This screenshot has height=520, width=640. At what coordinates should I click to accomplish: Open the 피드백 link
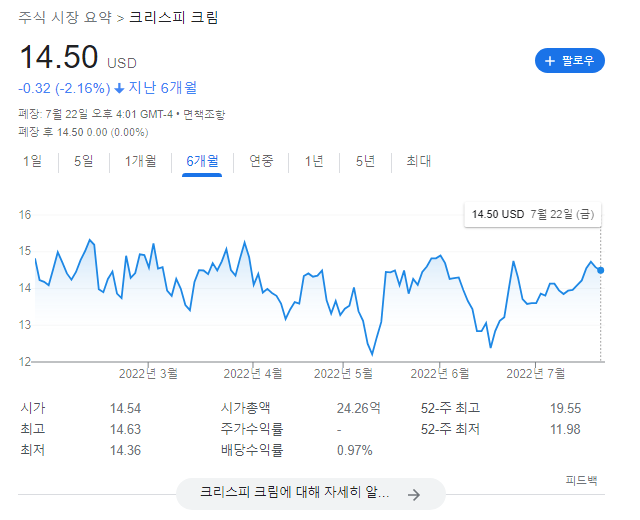582,480
